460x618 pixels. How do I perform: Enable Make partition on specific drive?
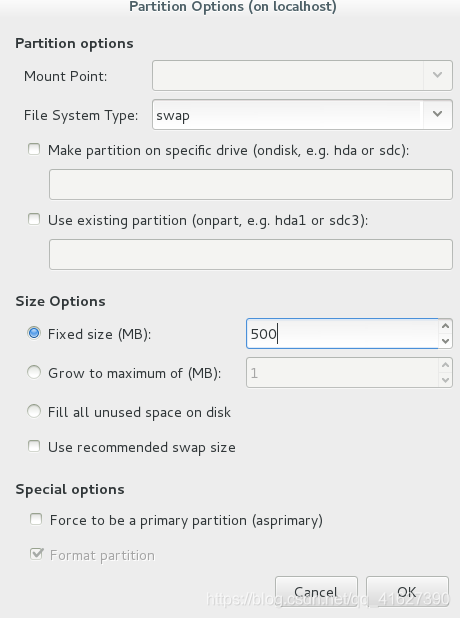click(34, 149)
